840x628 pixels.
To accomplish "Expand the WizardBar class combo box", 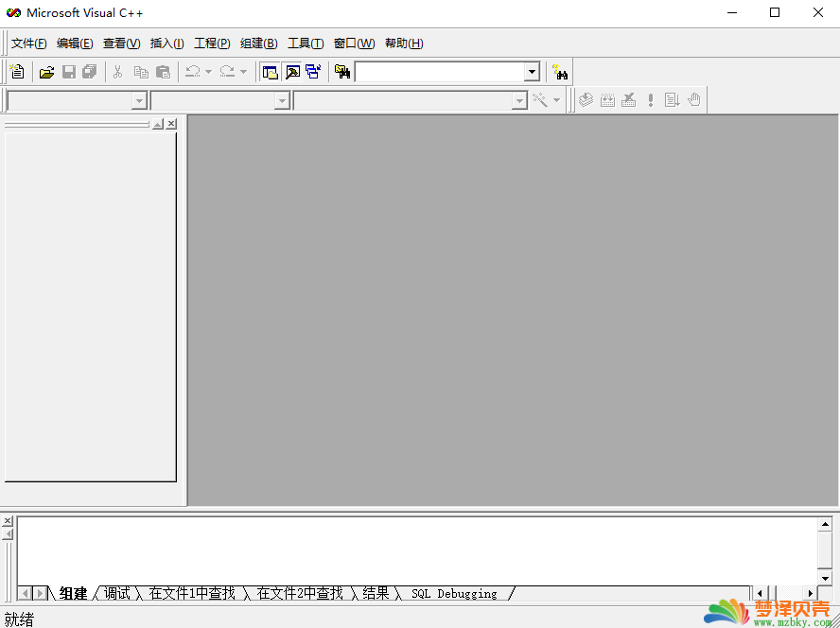I will point(139,100).
